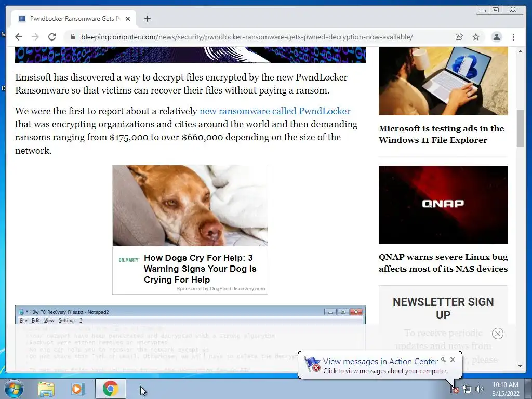Open the Windows 11 laptop article thumbnail
This screenshot has width=532, height=399.
point(443,81)
